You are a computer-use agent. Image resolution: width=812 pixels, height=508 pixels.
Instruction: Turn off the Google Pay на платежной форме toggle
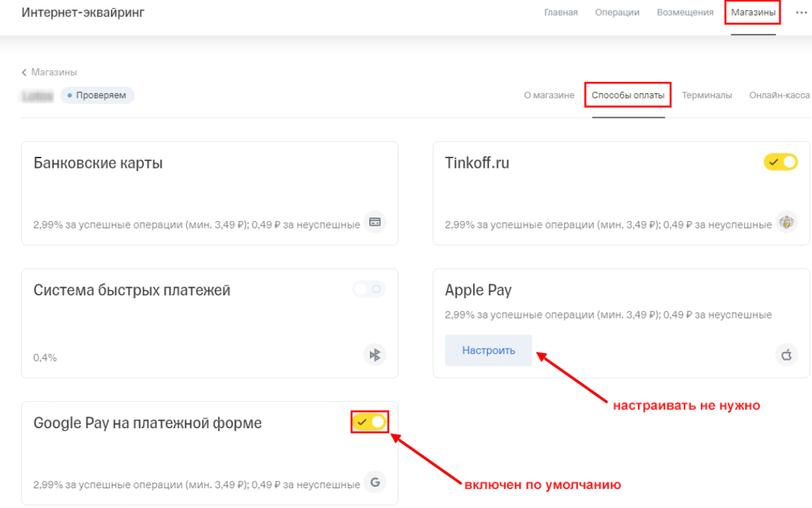point(369,422)
